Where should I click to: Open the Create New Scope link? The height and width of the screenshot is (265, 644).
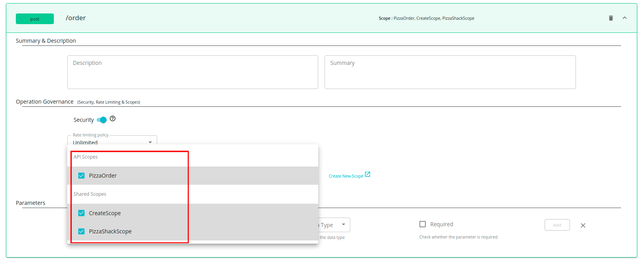click(x=346, y=176)
